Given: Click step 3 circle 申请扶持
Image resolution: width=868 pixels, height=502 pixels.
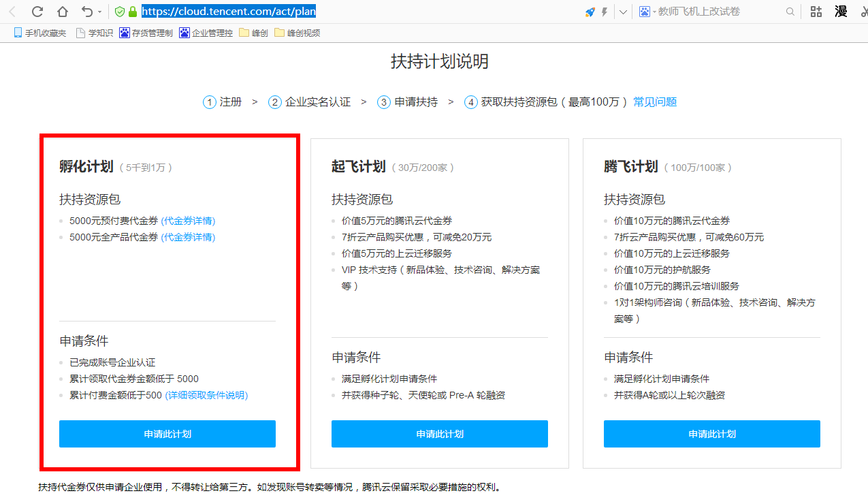Looking at the screenshot, I should 384,102.
